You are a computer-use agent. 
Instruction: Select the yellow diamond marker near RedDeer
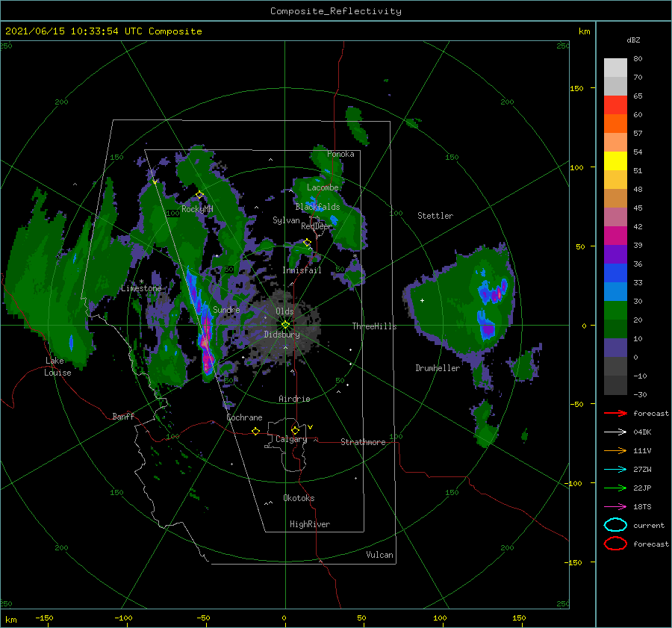[307, 243]
